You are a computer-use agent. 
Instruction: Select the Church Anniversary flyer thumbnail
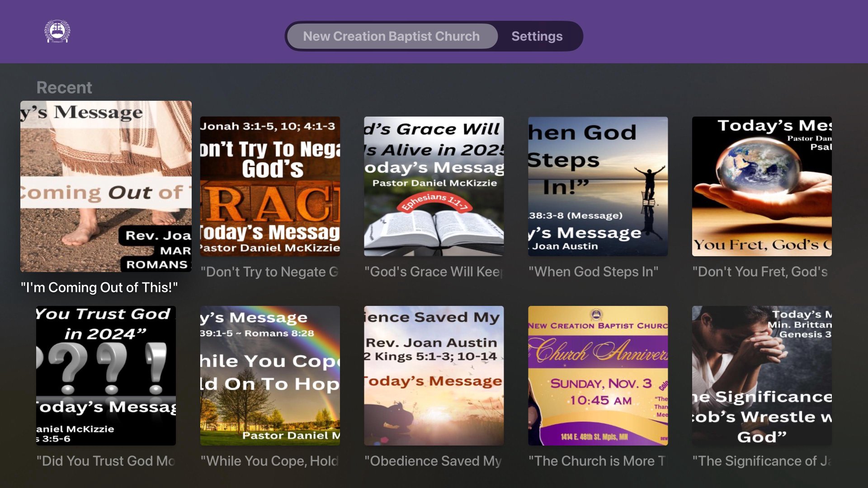coord(598,375)
